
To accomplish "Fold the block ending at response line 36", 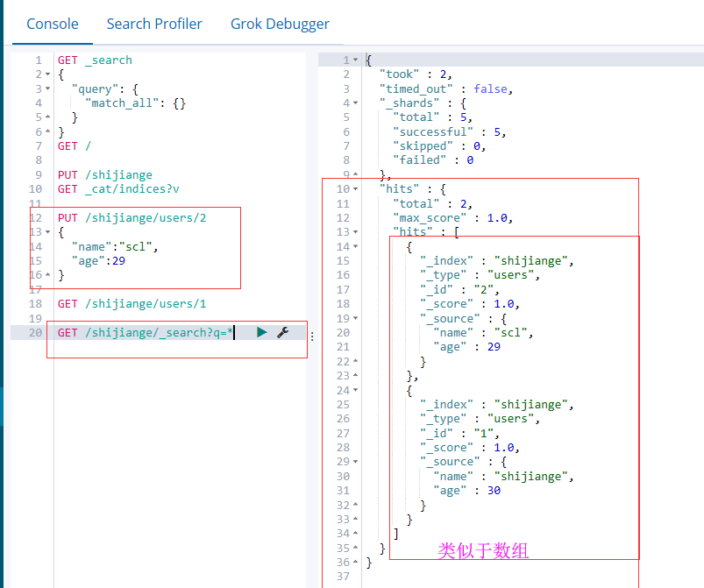I will coord(356,563).
